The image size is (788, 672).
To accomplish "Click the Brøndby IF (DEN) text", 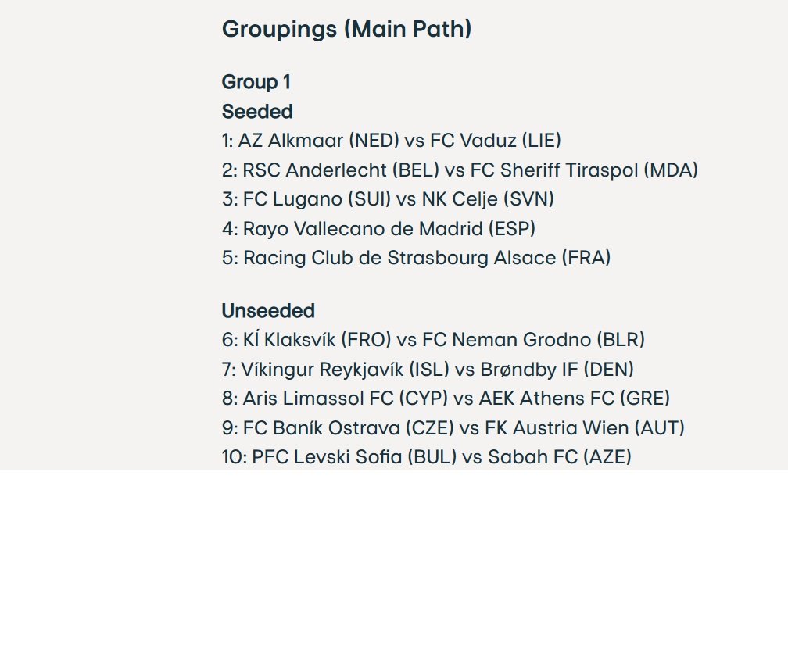I will 557,370.
